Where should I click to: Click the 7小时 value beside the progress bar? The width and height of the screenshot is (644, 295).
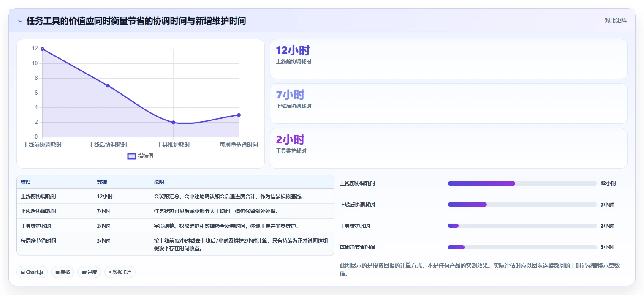coord(607,205)
